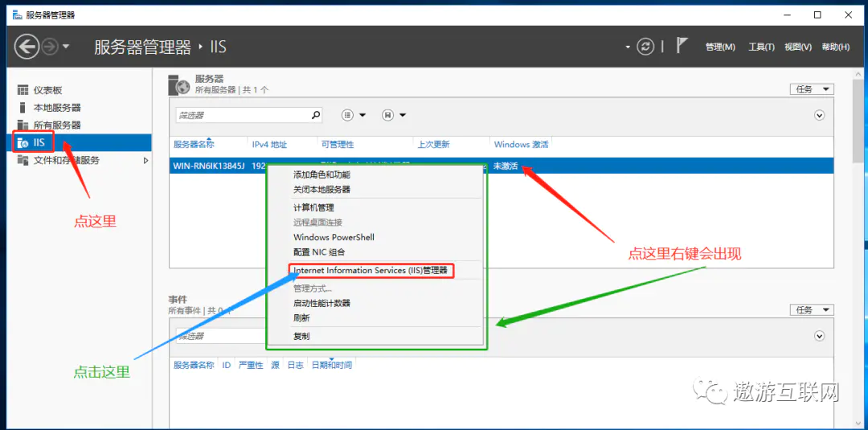Choose 添加角色和功能 from context menu
This screenshot has width=868, height=430.
[x=321, y=174]
